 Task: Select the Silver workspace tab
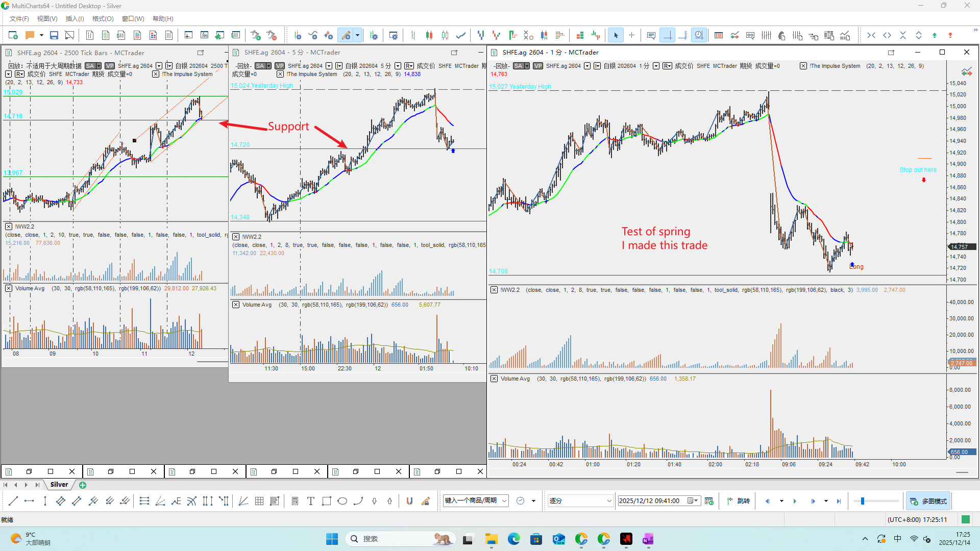point(59,485)
